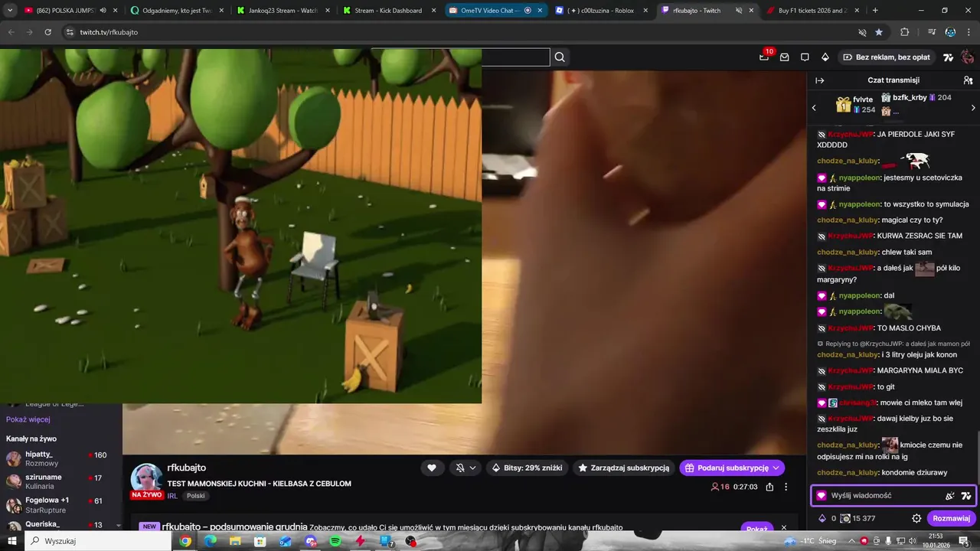Show hidden system tray icons chevron

851,541
